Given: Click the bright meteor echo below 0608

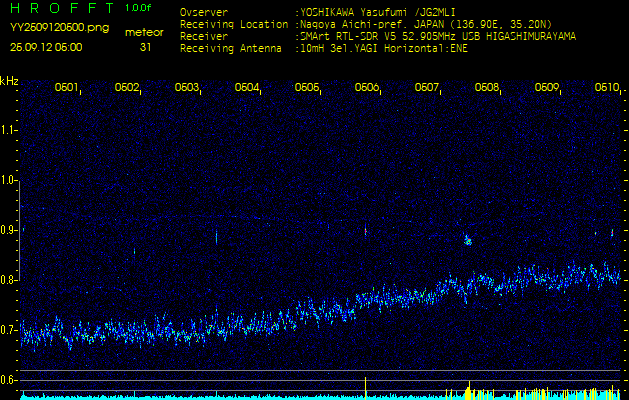Looking at the screenshot, I should (467, 240).
